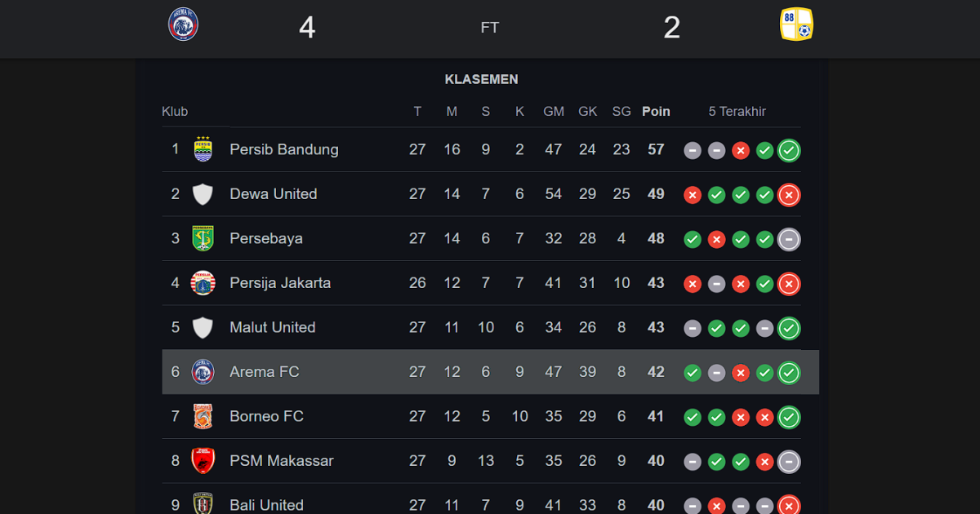Click the Arema FC crest in the score header

pyautogui.click(x=183, y=24)
